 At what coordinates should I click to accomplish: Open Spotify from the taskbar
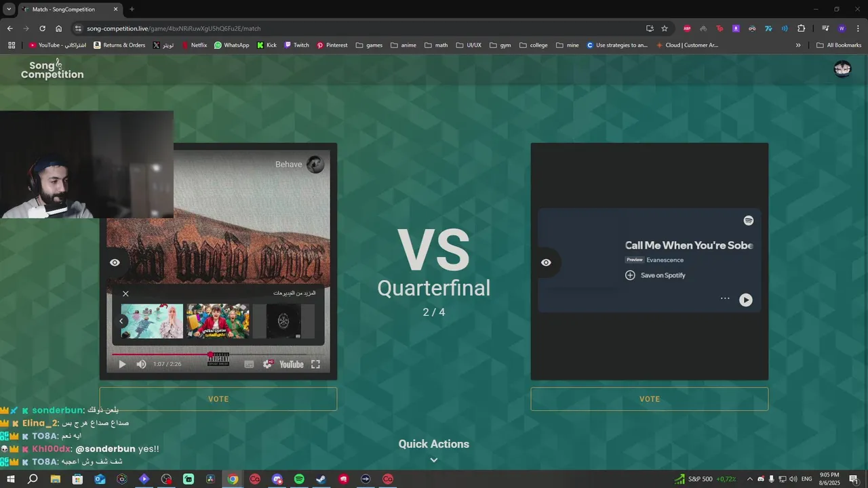299,479
